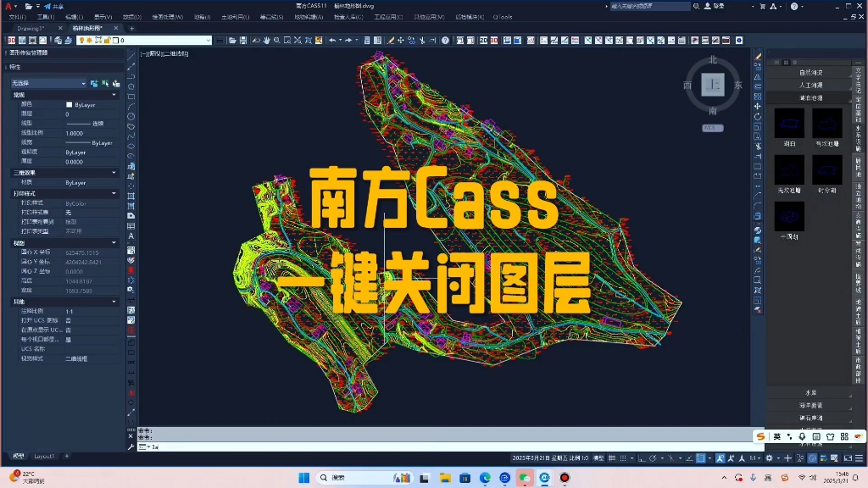Click the 自然湖泊 category on the right panel

[x=810, y=73]
